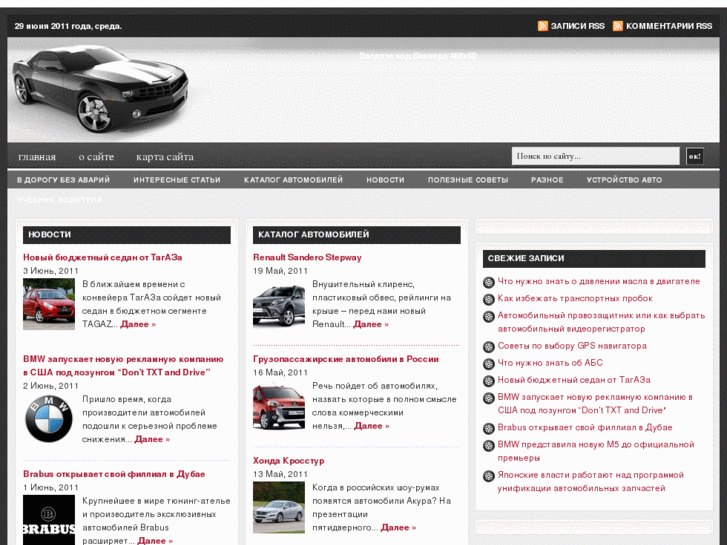Open the Хонда Кросстур article
The height and width of the screenshot is (545, 727).
[x=288, y=461]
